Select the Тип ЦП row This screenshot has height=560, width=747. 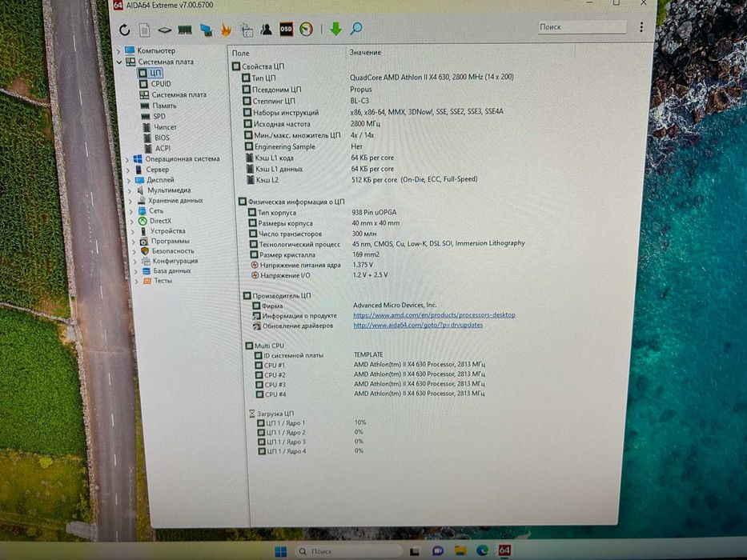pyautogui.click(x=378, y=77)
